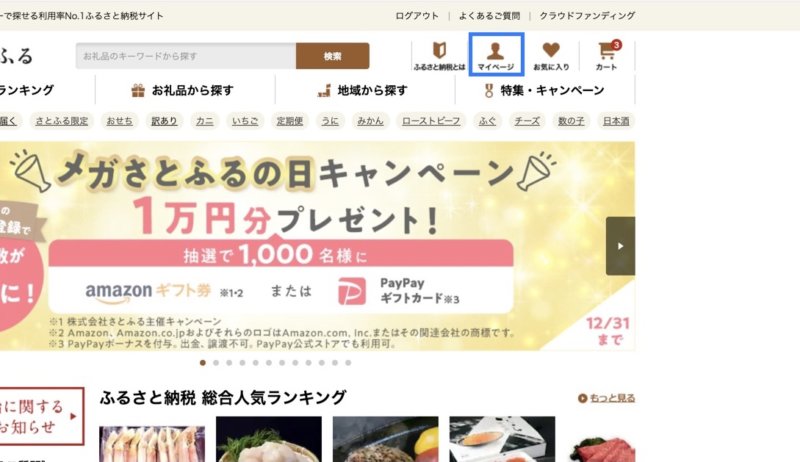Select the first active carousel dot
Viewport: 800px width, 462px height.
pyautogui.click(x=203, y=363)
